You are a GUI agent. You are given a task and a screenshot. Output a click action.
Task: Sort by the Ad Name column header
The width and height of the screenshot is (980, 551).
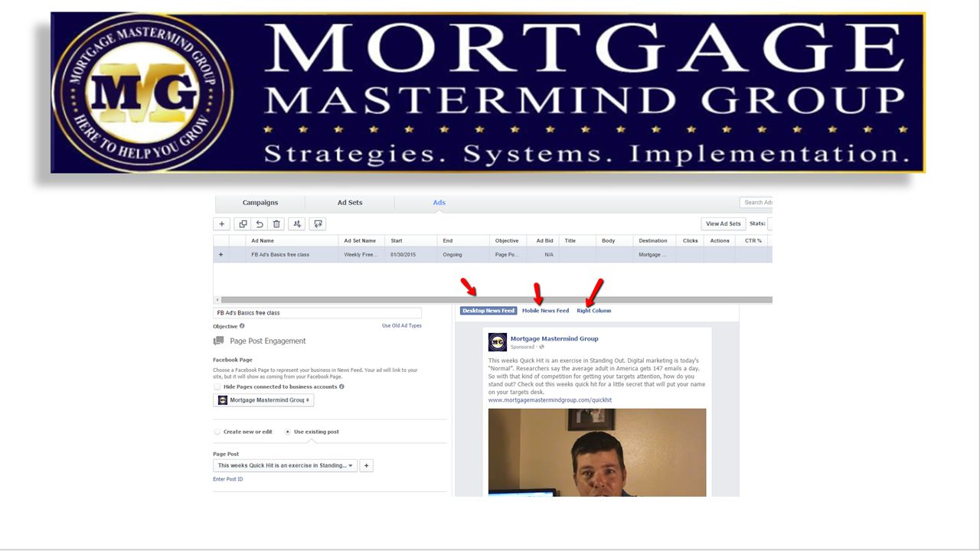(x=292, y=241)
